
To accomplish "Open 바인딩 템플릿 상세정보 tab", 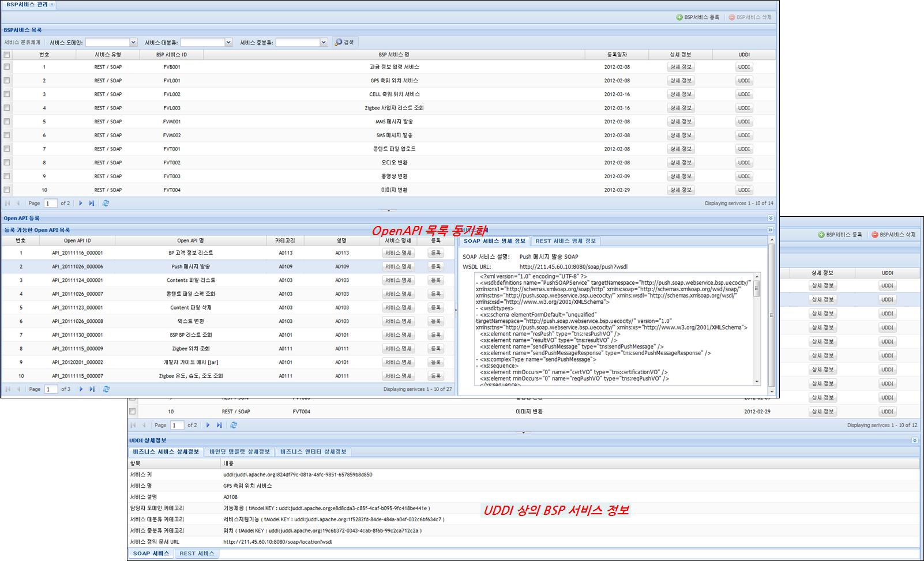I will pyautogui.click(x=240, y=452).
